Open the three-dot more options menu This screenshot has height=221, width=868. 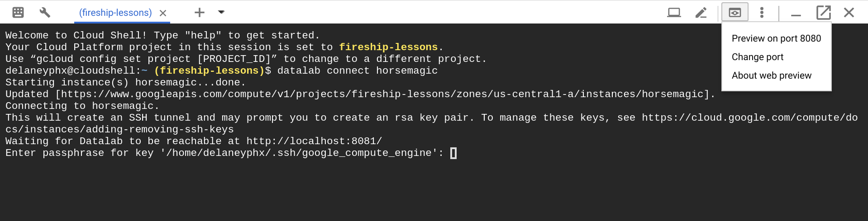click(762, 12)
